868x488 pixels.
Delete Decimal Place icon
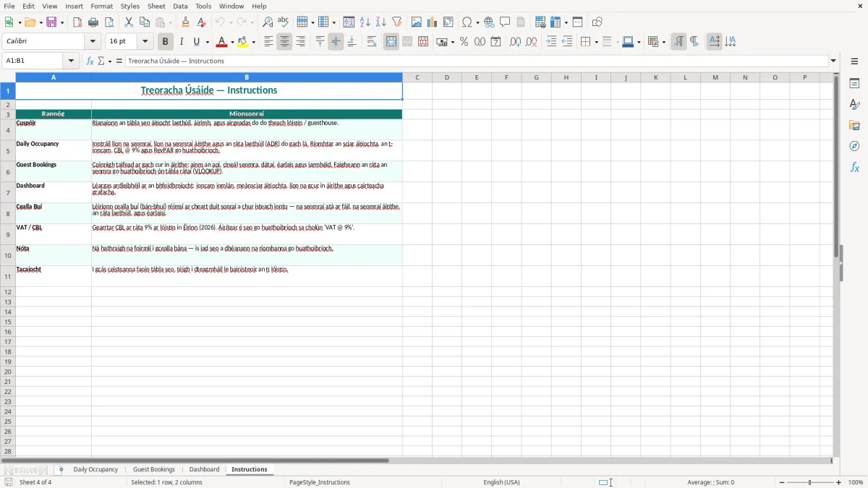[531, 42]
